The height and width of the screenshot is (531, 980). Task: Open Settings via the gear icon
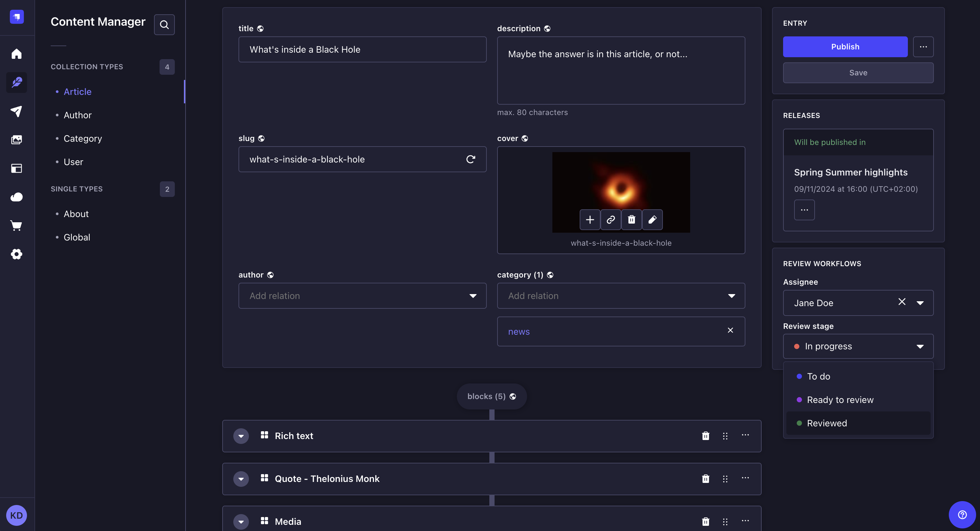pos(16,254)
